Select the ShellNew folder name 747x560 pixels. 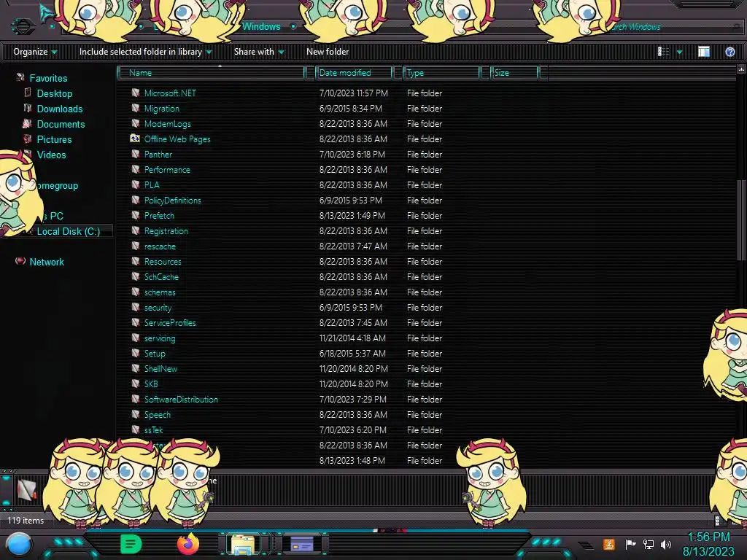pyautogui.click(x=160, y=368)
